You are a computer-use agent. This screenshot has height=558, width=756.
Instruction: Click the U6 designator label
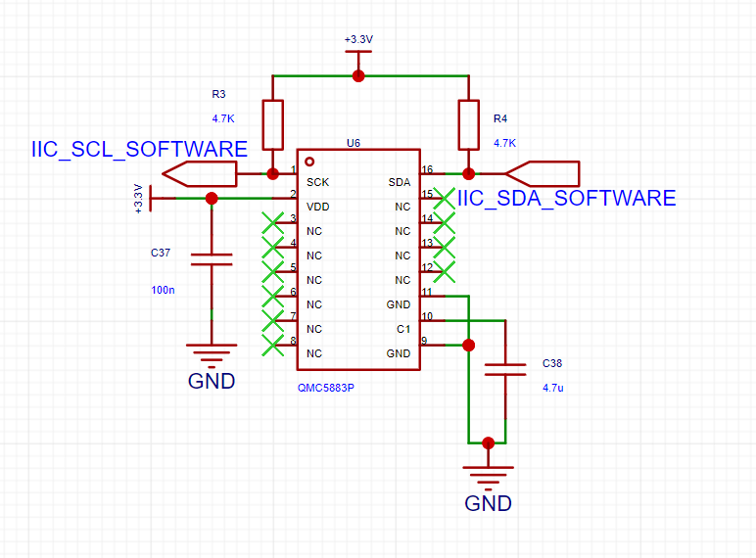click(x=354, y=143)
